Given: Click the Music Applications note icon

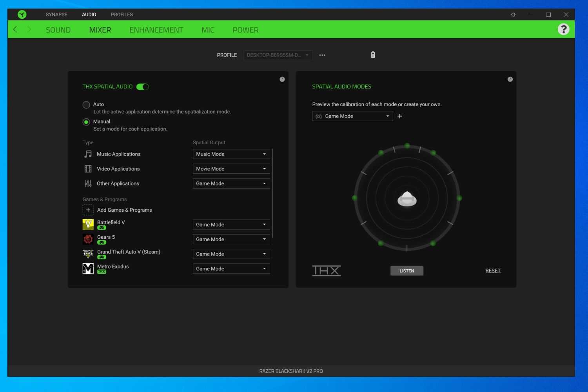Looking at the screenshot, I should click(88, 154).
